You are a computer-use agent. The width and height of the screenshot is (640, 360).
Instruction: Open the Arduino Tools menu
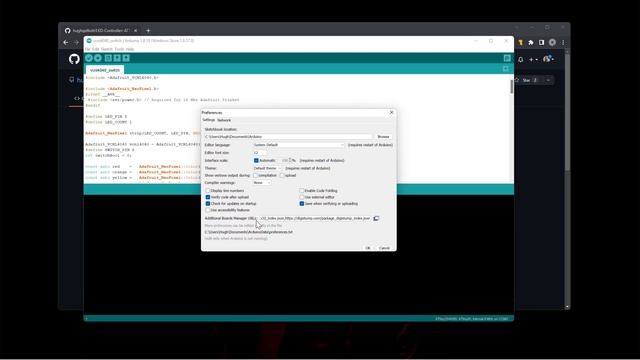(x=119, y=49)
